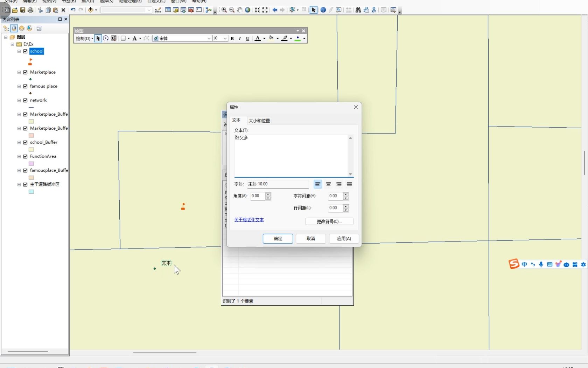The height and width of the screenshot is (368, 588).
Task: Click the 角度 angle input field
Action: 258,196
